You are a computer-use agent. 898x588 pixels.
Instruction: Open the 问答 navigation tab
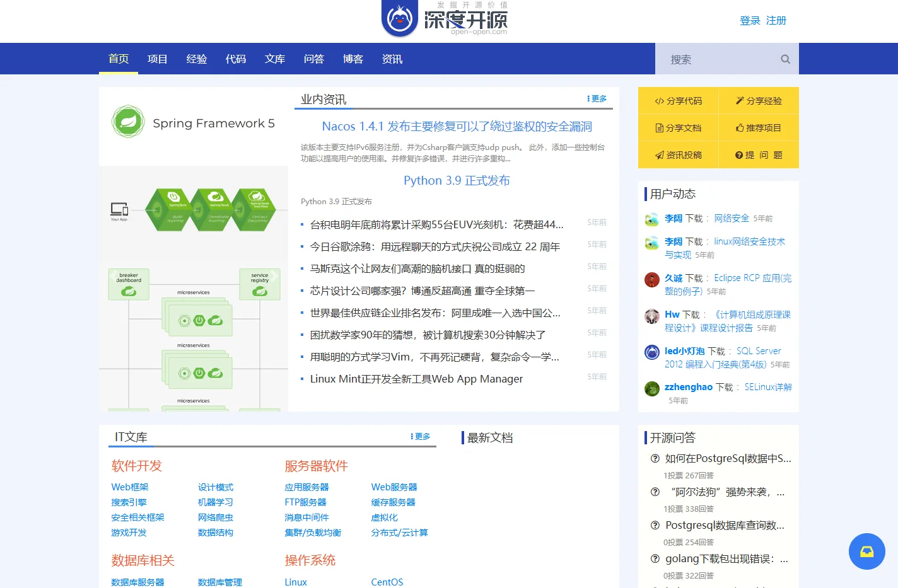point(314,59)
